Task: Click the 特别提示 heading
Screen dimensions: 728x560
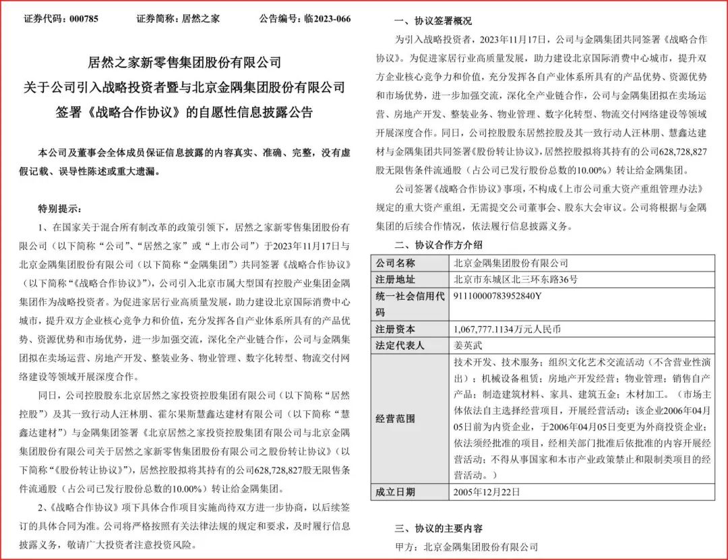Action: [x=62, y=208]
